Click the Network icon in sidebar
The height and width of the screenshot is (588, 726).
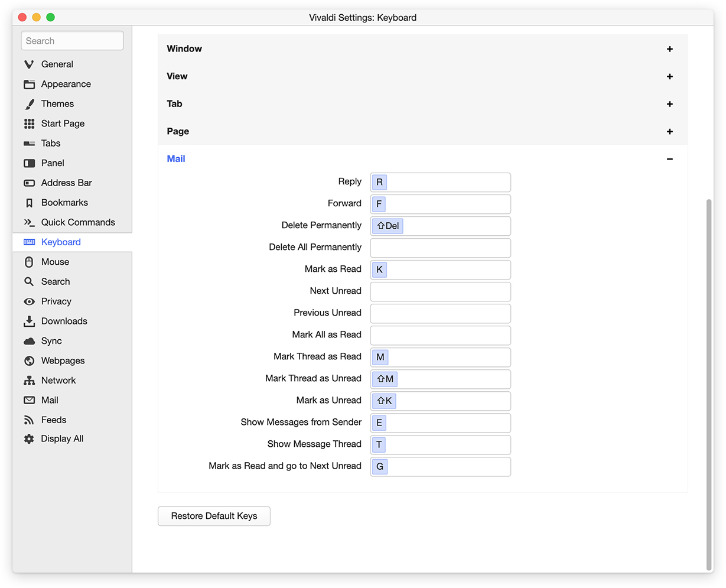(29, 381)
